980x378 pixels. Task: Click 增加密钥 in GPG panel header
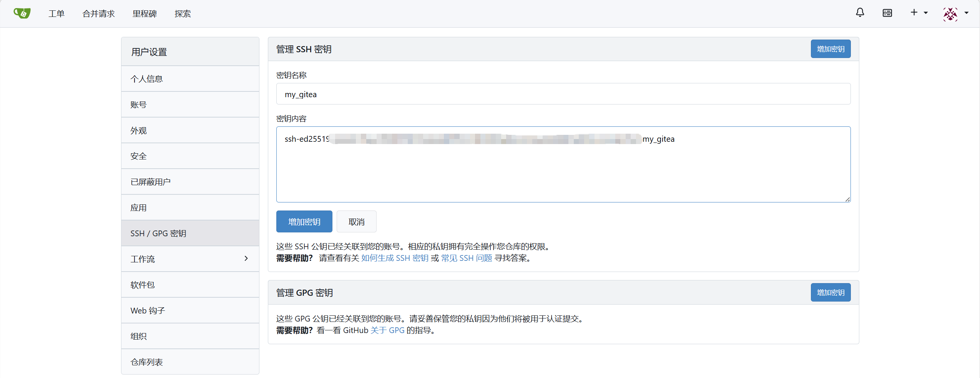(831, 293)
